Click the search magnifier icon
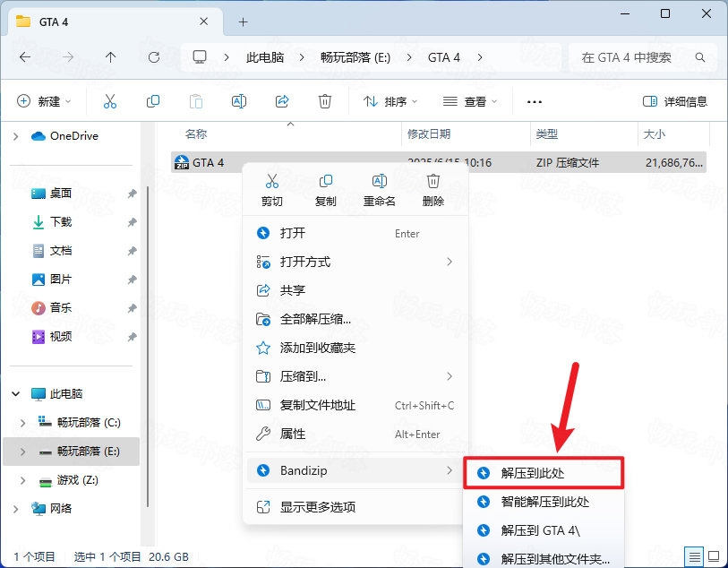 click(x=700, y=57)
